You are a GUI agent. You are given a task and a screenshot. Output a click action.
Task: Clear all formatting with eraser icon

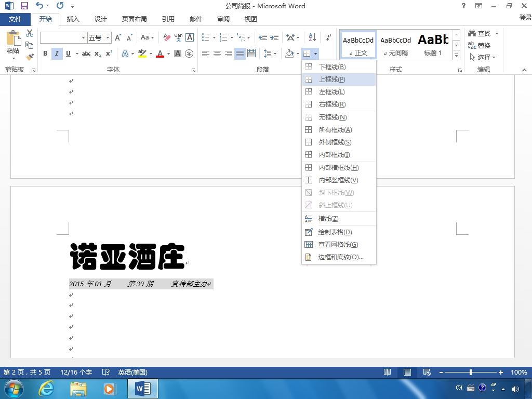(167, 37)
